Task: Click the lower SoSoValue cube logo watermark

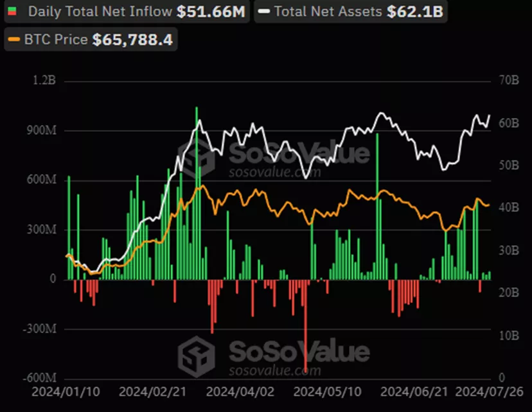Action: click(196, 353)
